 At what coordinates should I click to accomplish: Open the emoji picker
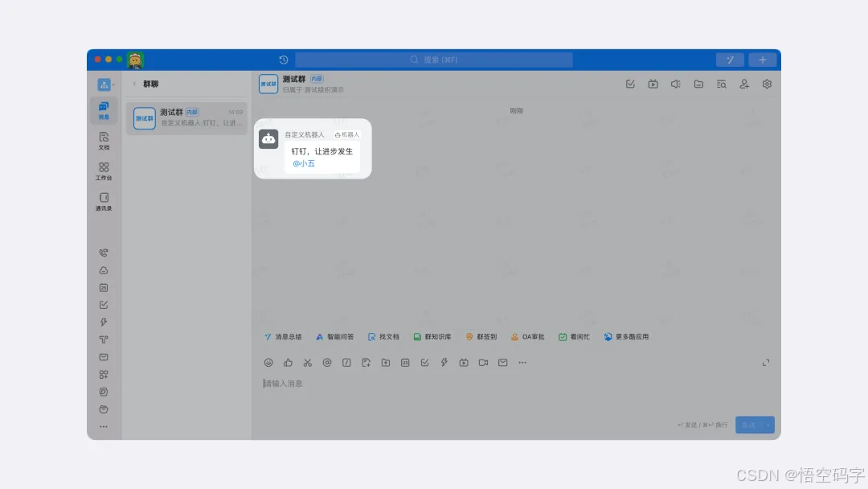point(268,363)
